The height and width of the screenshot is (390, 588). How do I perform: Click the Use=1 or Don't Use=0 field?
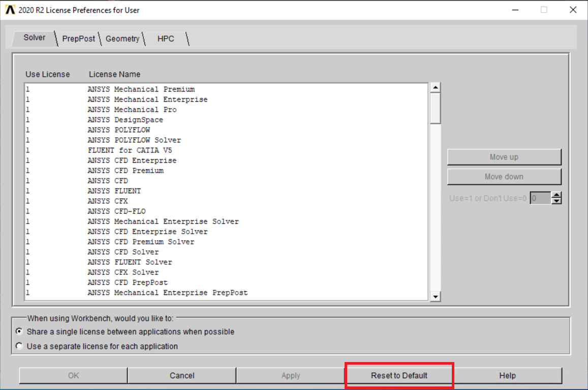[540, 198]
